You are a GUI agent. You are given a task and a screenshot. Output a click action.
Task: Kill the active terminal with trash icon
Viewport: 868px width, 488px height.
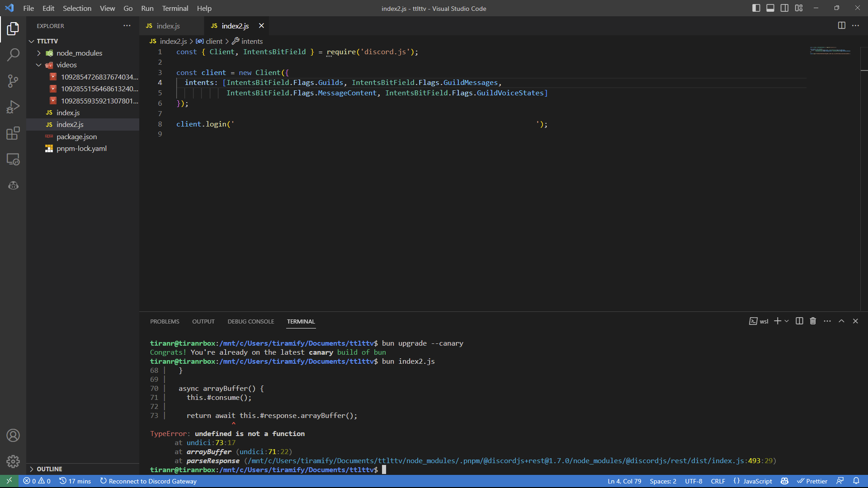tap(812, 321)
